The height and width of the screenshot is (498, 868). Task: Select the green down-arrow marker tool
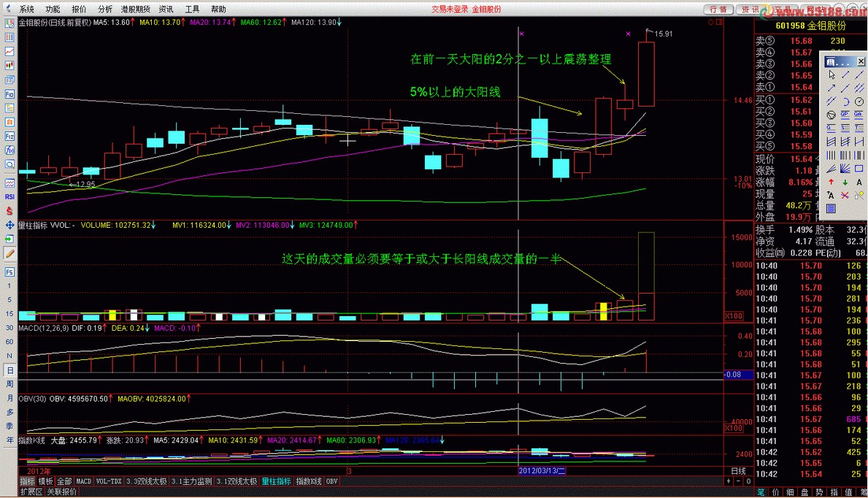[x=845, y=182]
